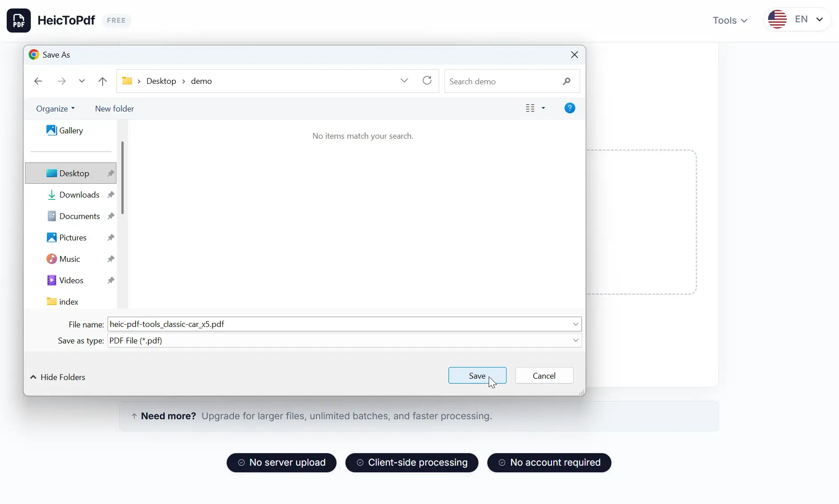This screenshot has width=839, height=504.
Task: Click the Desktop breadcrumb in the address bar
Action: tap(161, 81)
